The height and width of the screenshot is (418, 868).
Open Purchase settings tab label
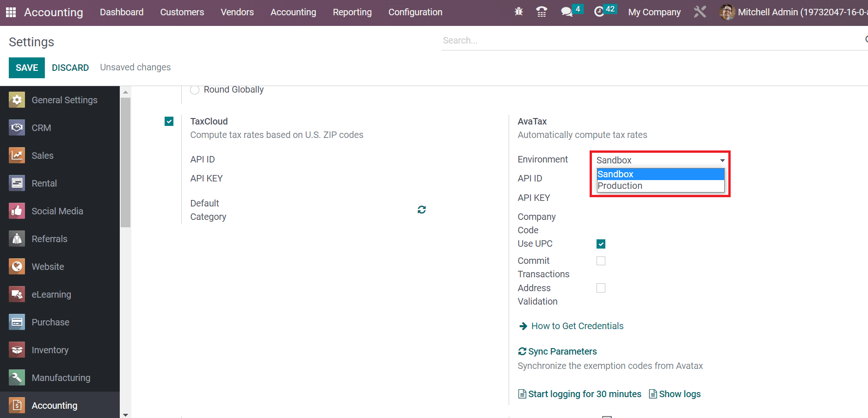(50, 322)
